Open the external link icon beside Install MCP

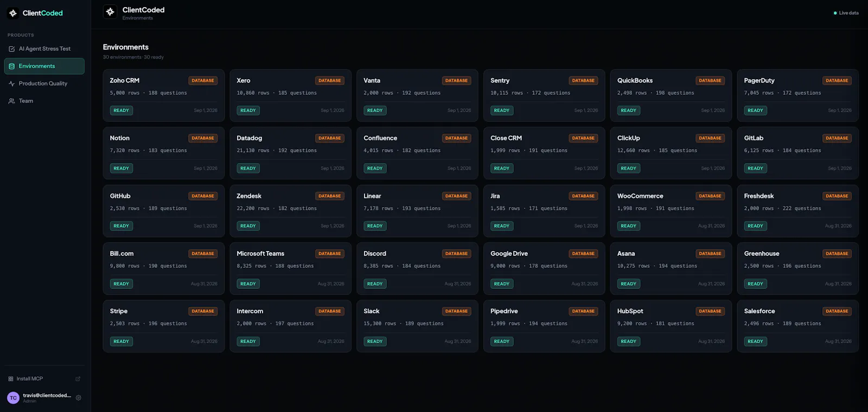click(78, 379)
